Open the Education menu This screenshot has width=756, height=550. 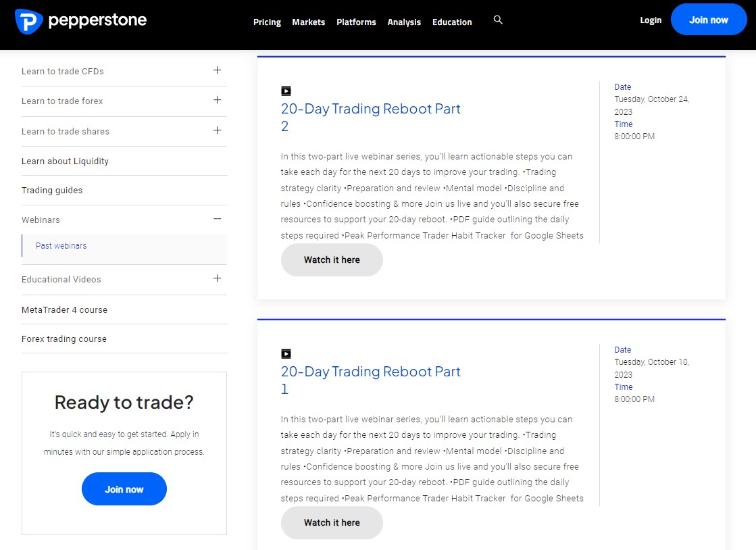click(451, 22)
